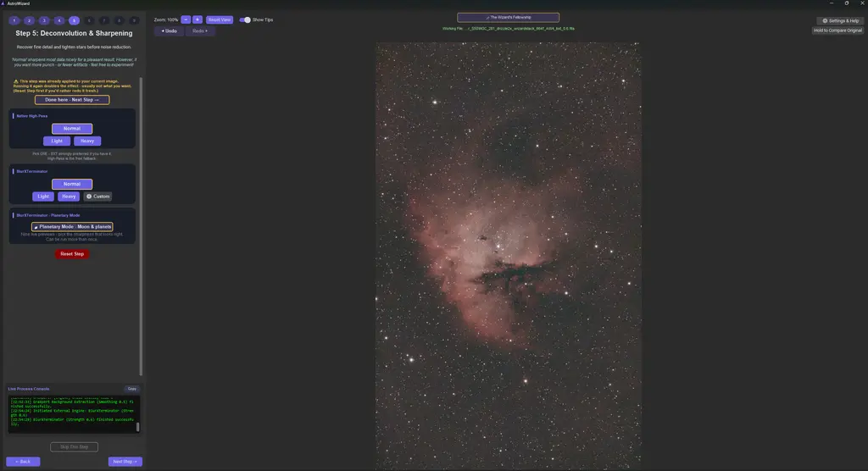The width and height of the screenshot is (868, 471).
Task: Apply Native High-Pass Light sharpening
Action: point(57,141)
